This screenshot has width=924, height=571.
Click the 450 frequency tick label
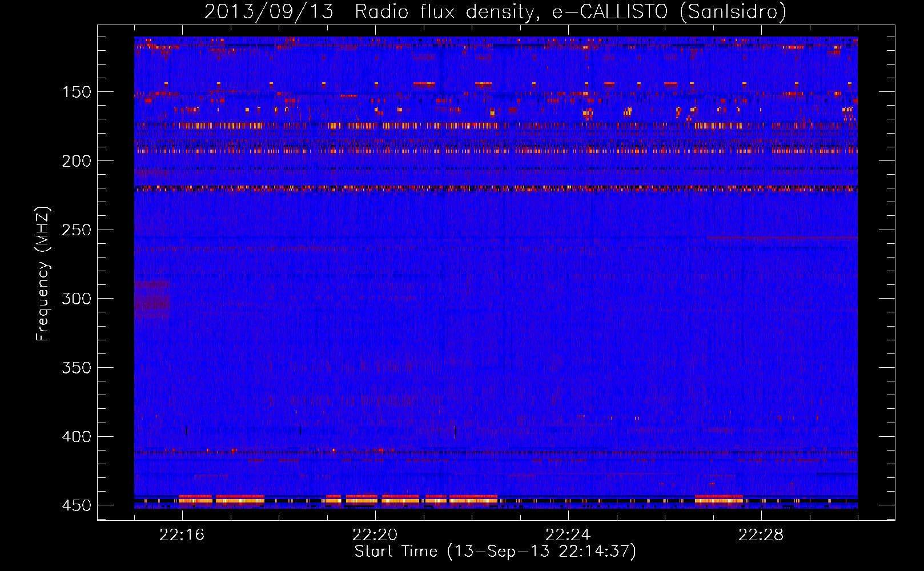(x=77, y=506)
